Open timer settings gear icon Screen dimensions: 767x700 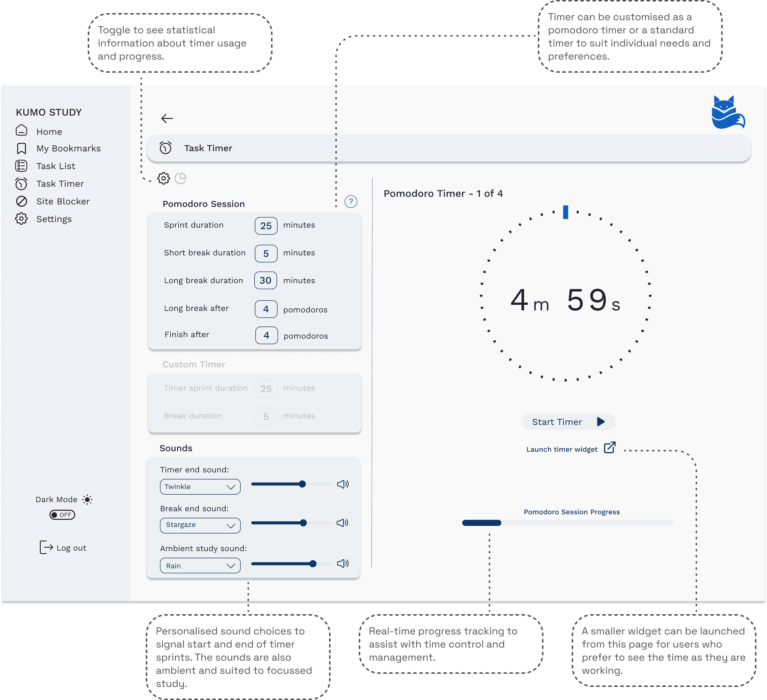point(163,178)
